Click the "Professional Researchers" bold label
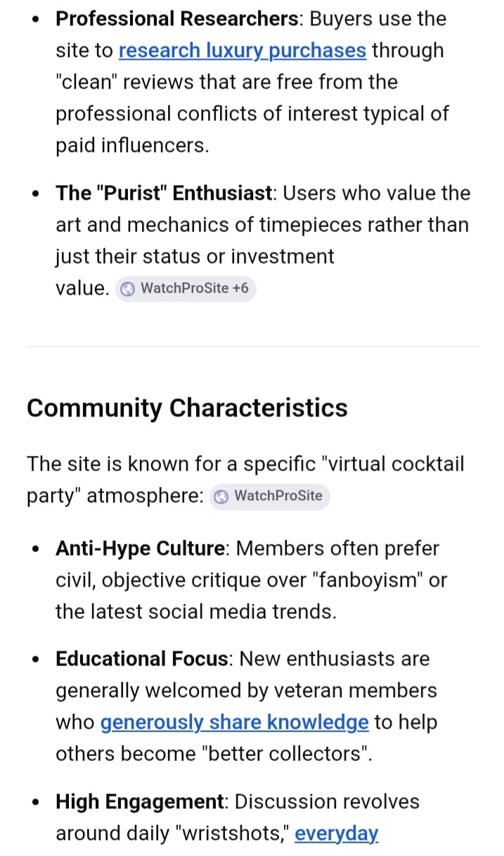This screenshot has height=856, width=504. pyautogui.click(x=177, y=19)
